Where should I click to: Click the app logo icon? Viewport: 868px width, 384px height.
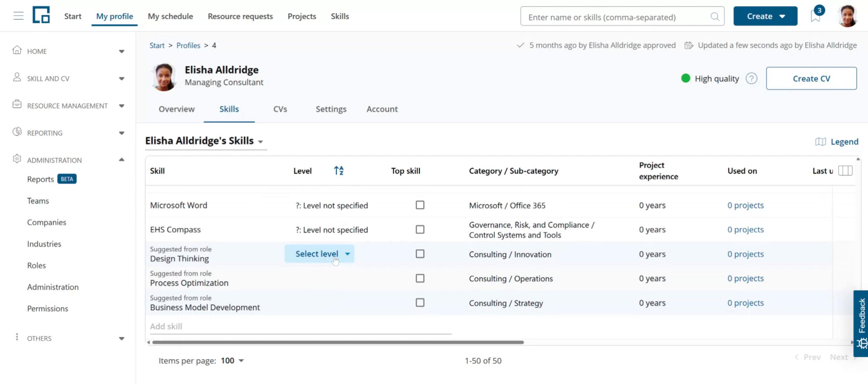click(41, 15)
